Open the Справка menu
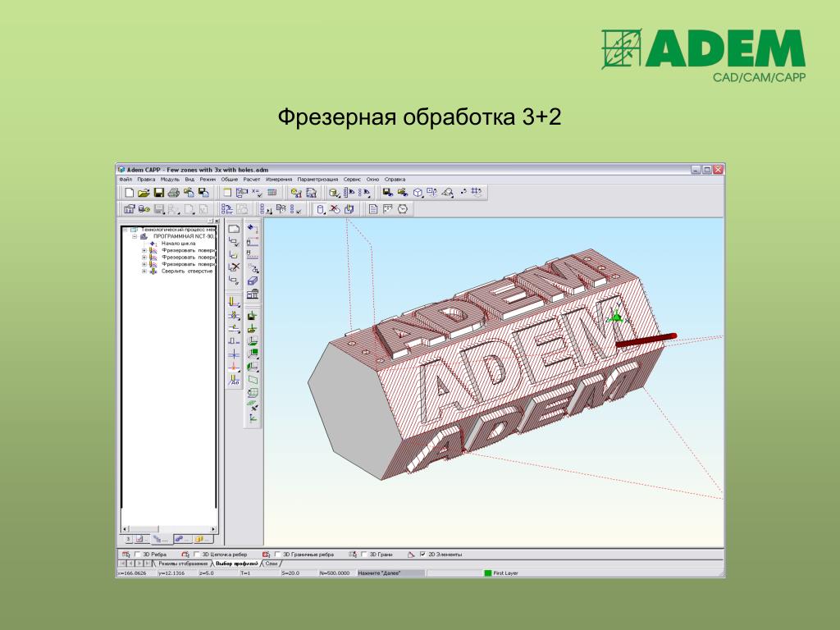The width and height of the screenshot is (840, 630). pyautogui.click(x=395, y=180)
